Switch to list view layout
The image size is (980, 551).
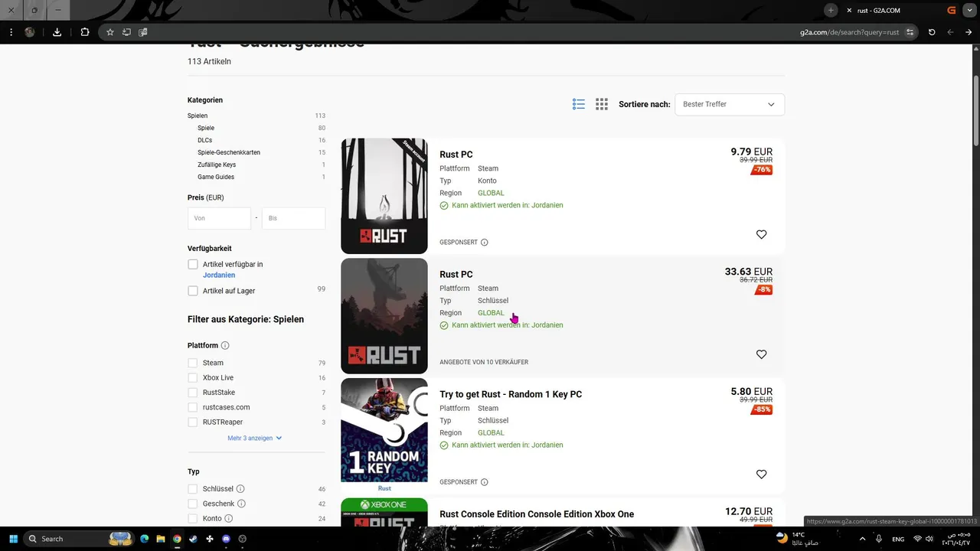[x=579, y=104]
